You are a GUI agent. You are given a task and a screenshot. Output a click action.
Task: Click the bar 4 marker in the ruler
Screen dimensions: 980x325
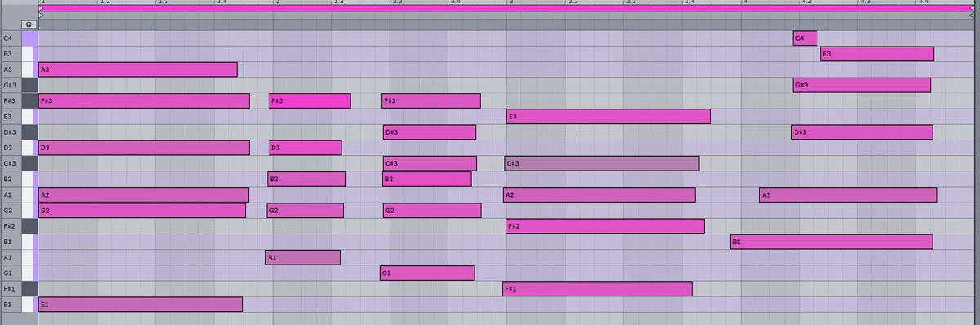[745, 2]
